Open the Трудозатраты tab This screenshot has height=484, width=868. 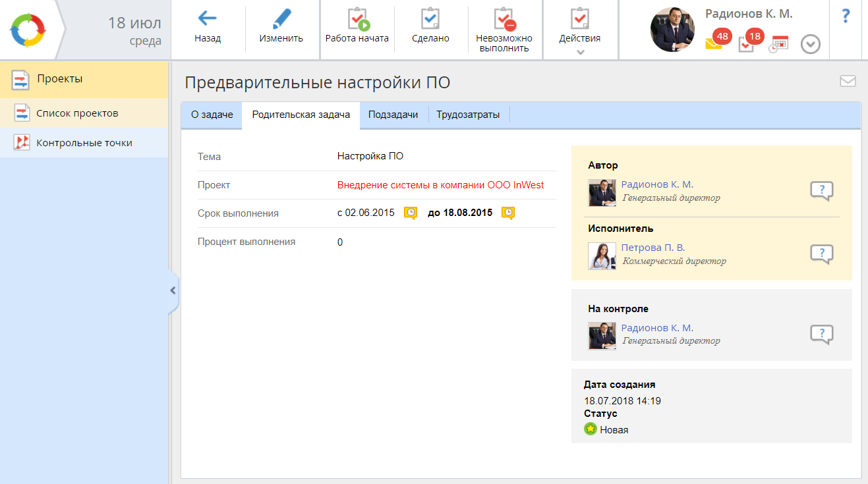click(x=468, y=115)
